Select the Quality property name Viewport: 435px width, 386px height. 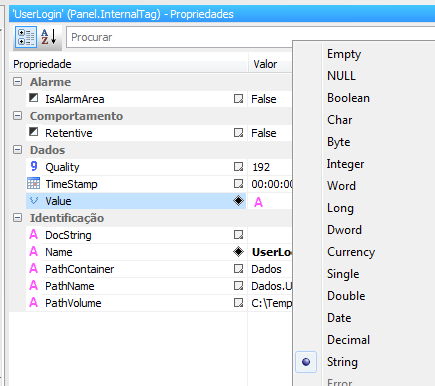[x=62, y=167]
